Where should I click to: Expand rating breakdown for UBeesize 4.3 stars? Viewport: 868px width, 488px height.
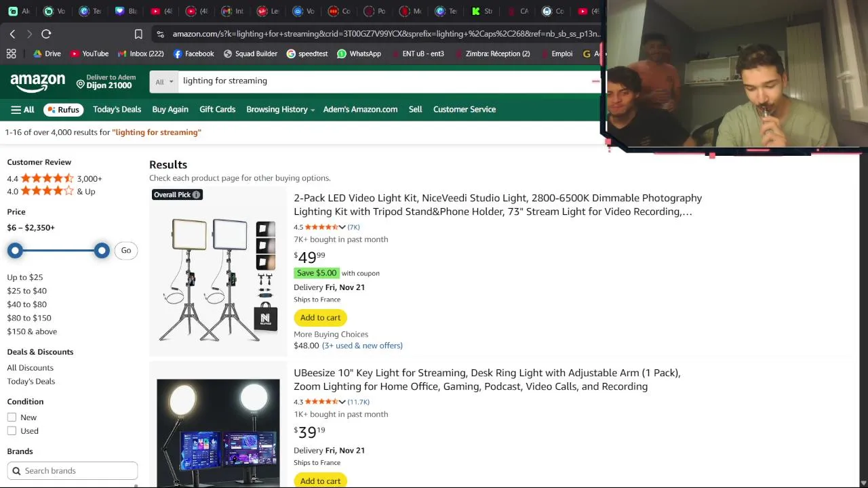click(342, 402)
